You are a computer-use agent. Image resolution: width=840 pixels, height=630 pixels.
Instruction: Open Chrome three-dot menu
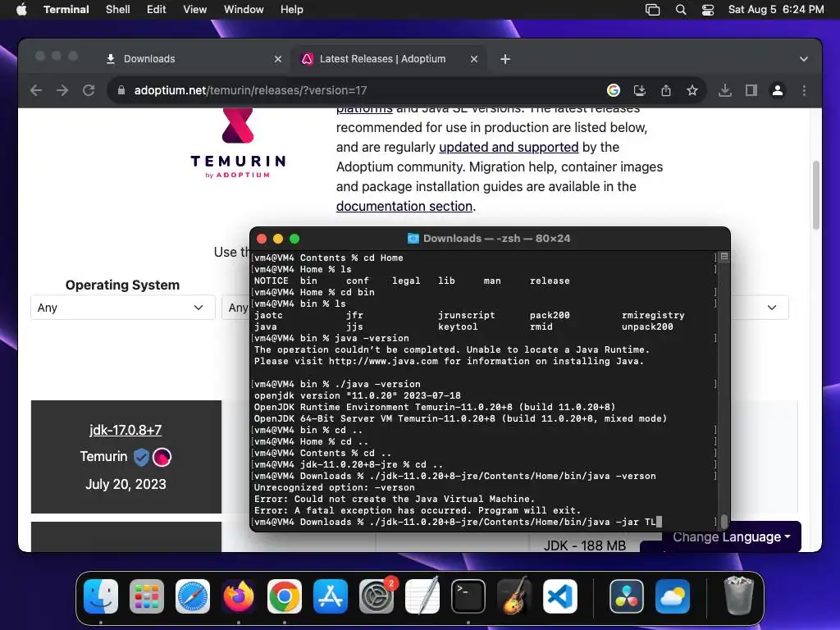pyautogui.click(x=804, y=90)
